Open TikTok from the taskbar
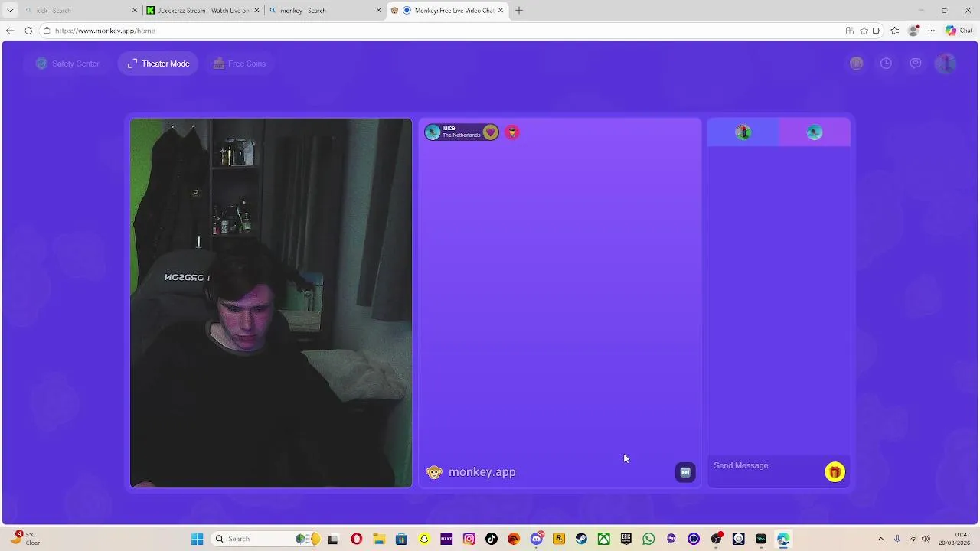The height and width of the screenshot is (551, 980). point(492,539)
